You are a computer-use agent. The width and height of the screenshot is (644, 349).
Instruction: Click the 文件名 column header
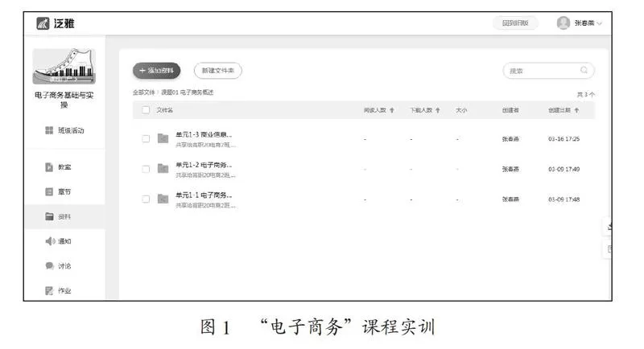coord(165,110)
